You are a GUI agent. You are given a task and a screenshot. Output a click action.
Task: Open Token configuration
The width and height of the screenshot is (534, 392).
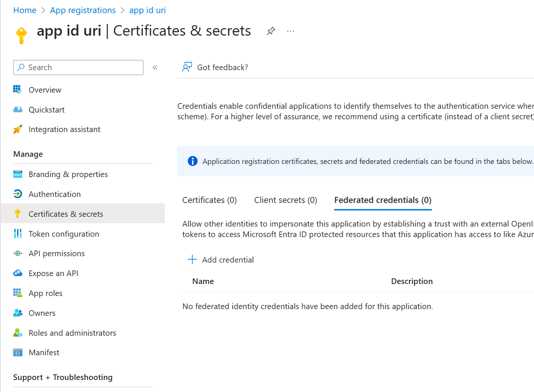(64, 234)
